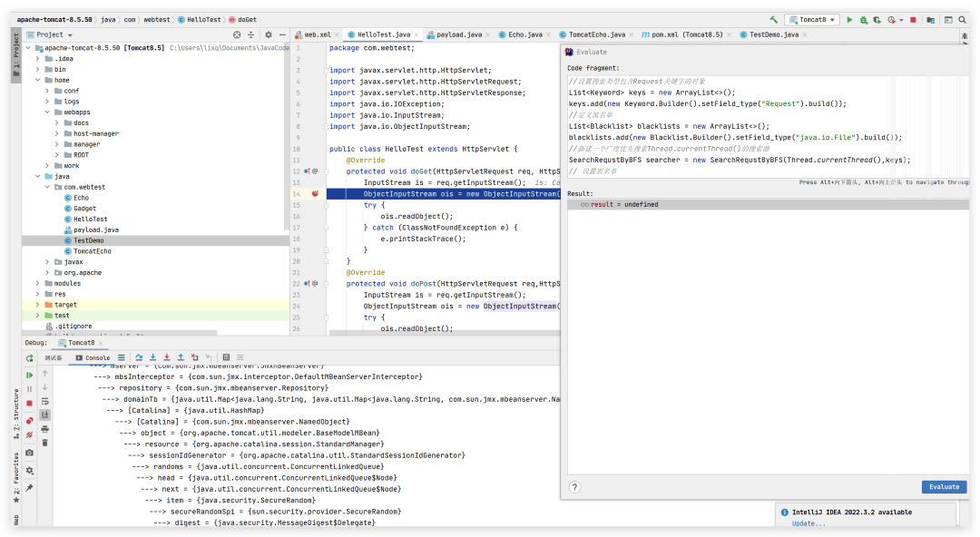Toggle Mute Breakpoints in debug sidebar
This screenshot has width=980, height=537.
(29, 435)
